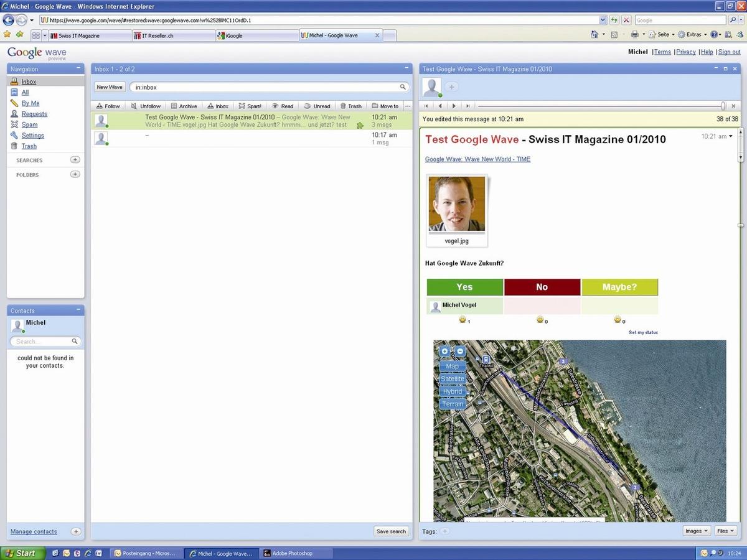Viewport: 747px width, 560px height.
Task: Click the New Wave button
Action: point(110,87)
